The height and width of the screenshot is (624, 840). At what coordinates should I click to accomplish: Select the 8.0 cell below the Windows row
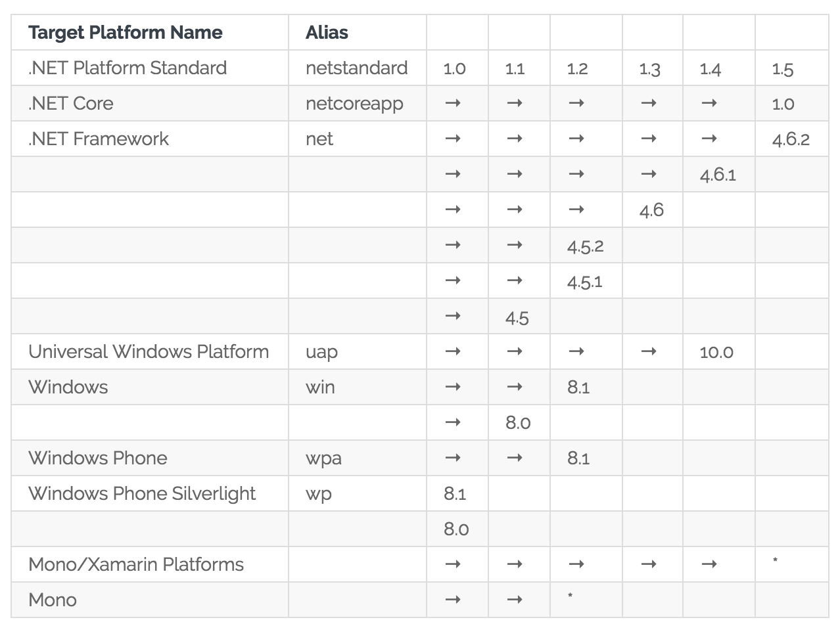518,423
